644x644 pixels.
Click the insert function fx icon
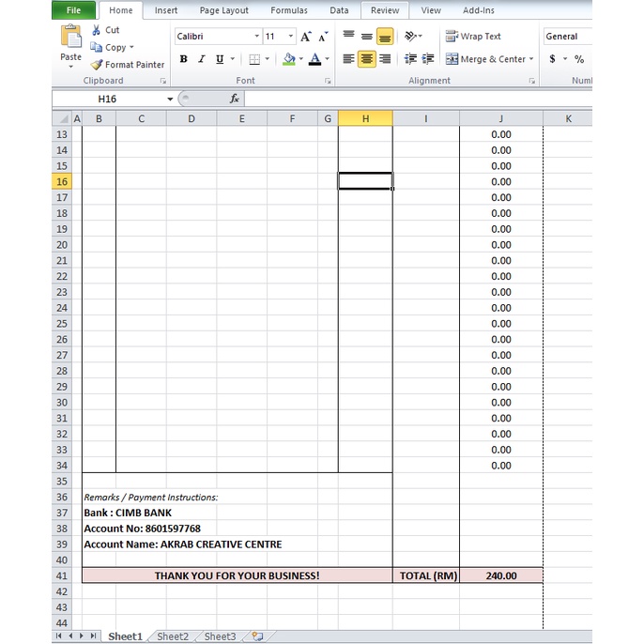(x=234, y=99)
